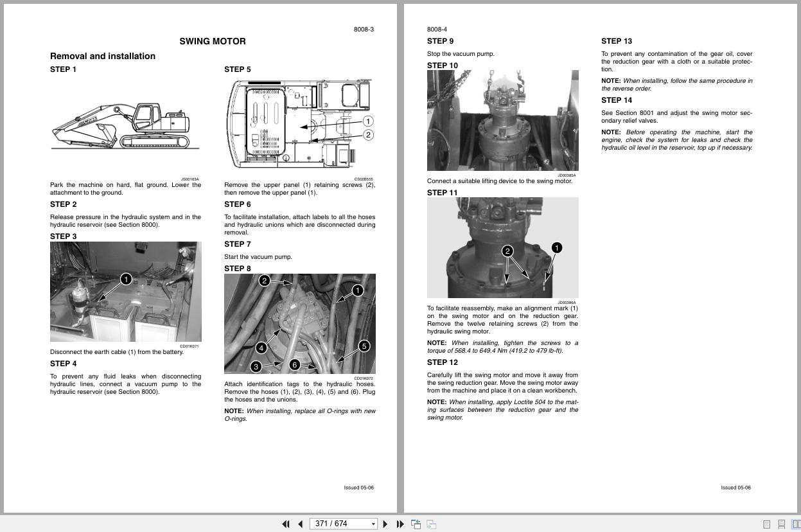The height and width of the screenshot is (532, 801).
Task: Click the Removal and installation heading
Action: click(103, 56)
